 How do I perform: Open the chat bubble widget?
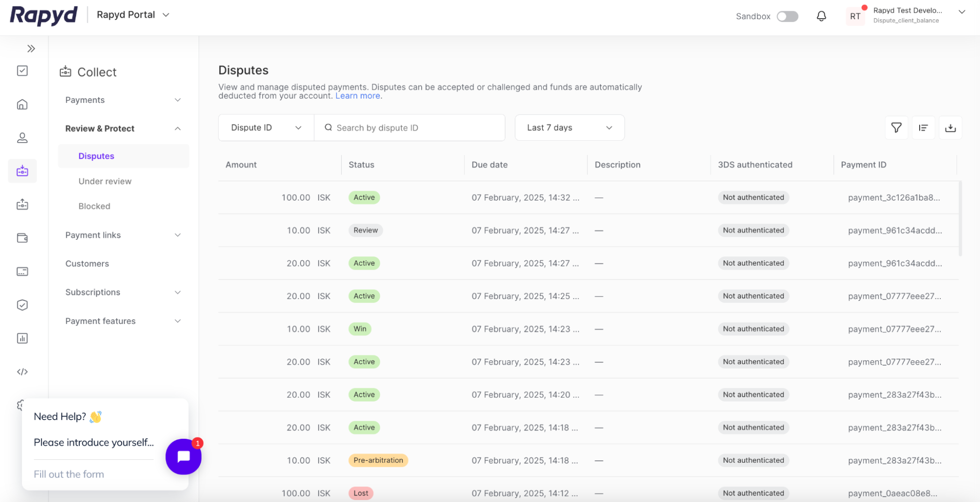click(183, 456)
